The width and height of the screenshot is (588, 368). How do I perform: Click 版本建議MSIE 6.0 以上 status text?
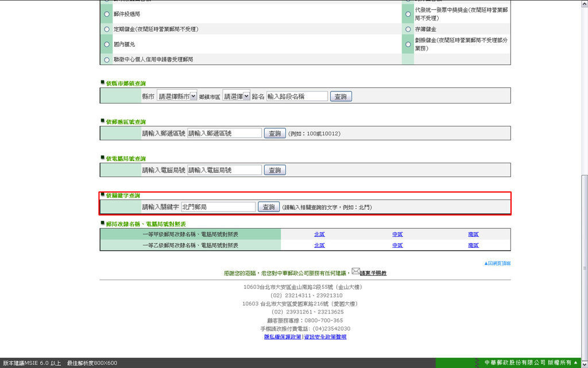point(32,363)
